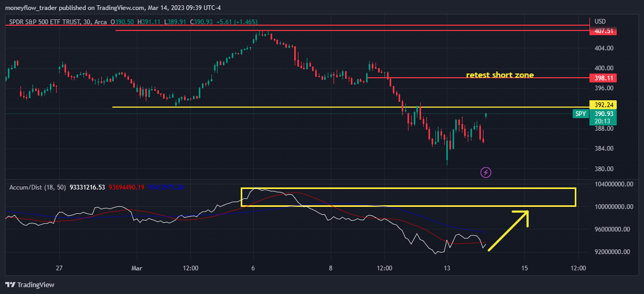Click the '6' date label on time axis

click(254, 268)
